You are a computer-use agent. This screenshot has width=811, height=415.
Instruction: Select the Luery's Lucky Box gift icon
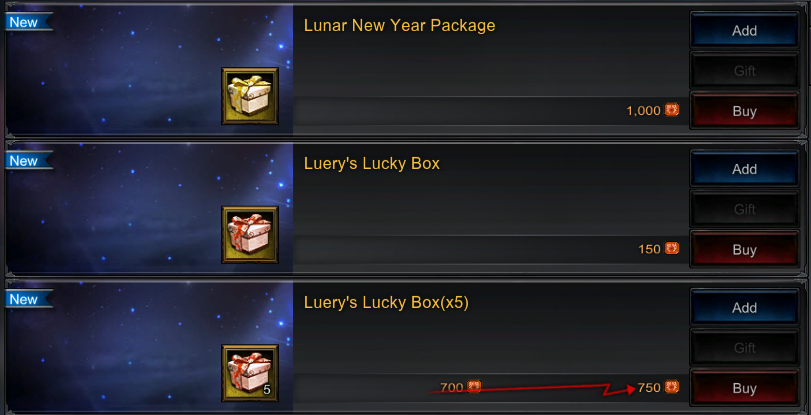click(250, 234)
